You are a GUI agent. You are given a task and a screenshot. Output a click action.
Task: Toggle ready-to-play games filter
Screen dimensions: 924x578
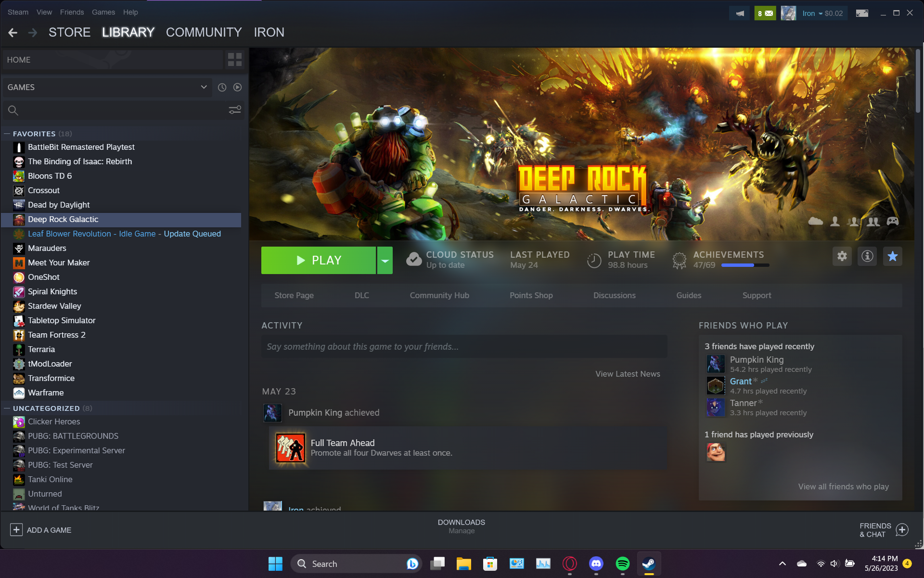[238, 87]
